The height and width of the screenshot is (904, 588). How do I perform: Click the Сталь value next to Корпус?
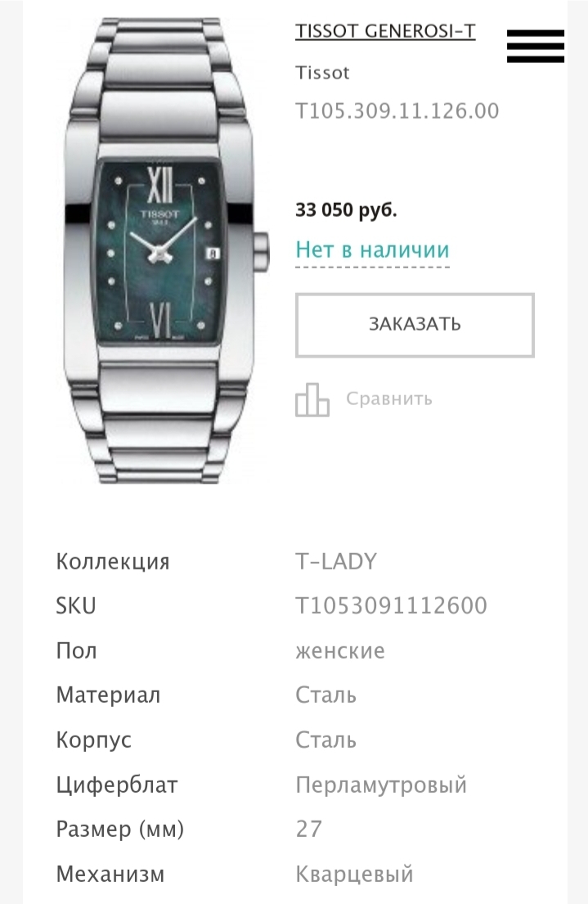click(325, 740)
